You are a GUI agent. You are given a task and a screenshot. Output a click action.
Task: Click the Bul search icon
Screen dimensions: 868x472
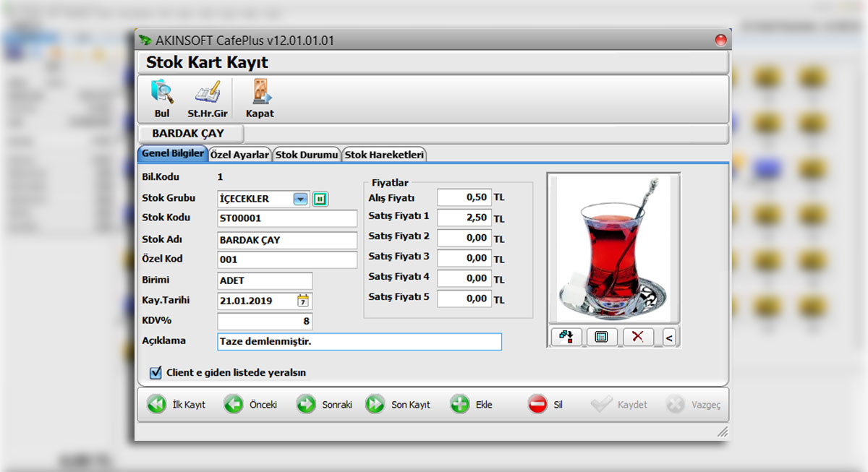tap(161, 98)
